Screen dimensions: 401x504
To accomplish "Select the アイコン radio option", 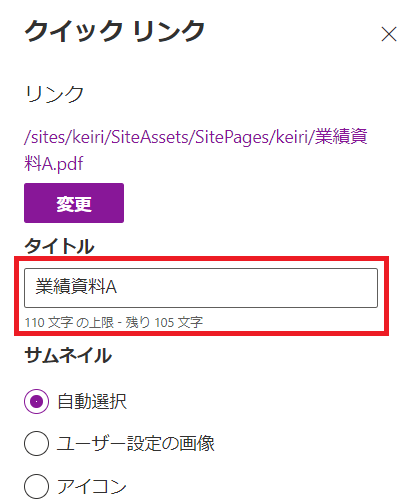I will [x=36, y=486].
